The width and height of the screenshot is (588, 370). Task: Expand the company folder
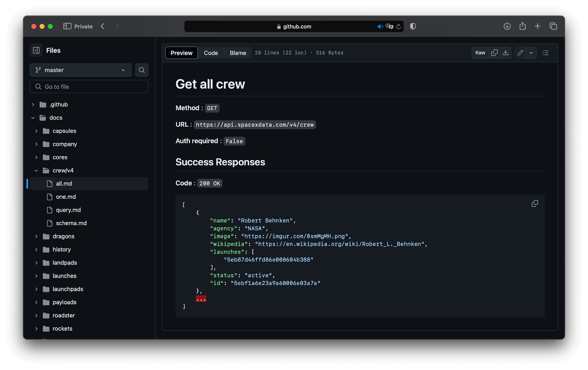36,144
